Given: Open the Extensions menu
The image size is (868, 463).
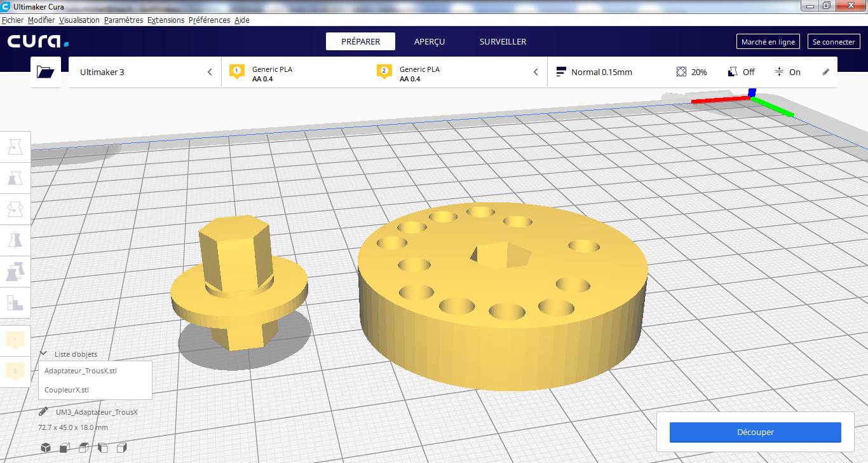Looking at the screenshot, I should pos(166,20).
